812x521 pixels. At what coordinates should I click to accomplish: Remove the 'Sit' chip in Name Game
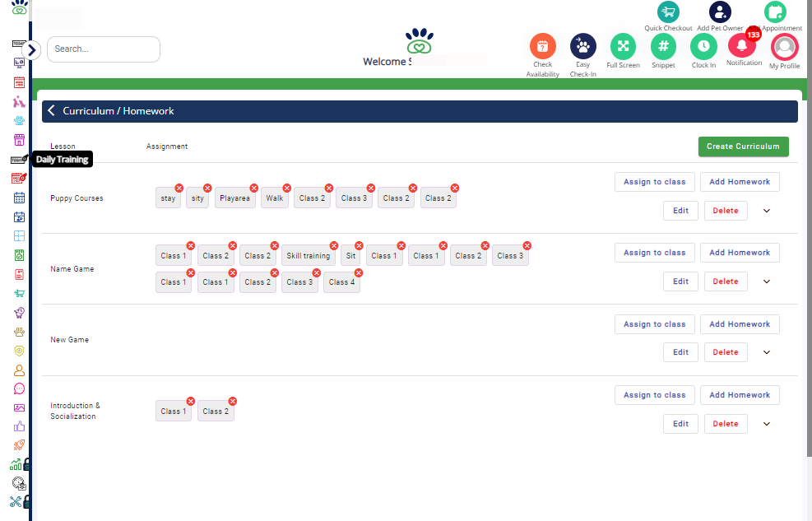[359, 245]
